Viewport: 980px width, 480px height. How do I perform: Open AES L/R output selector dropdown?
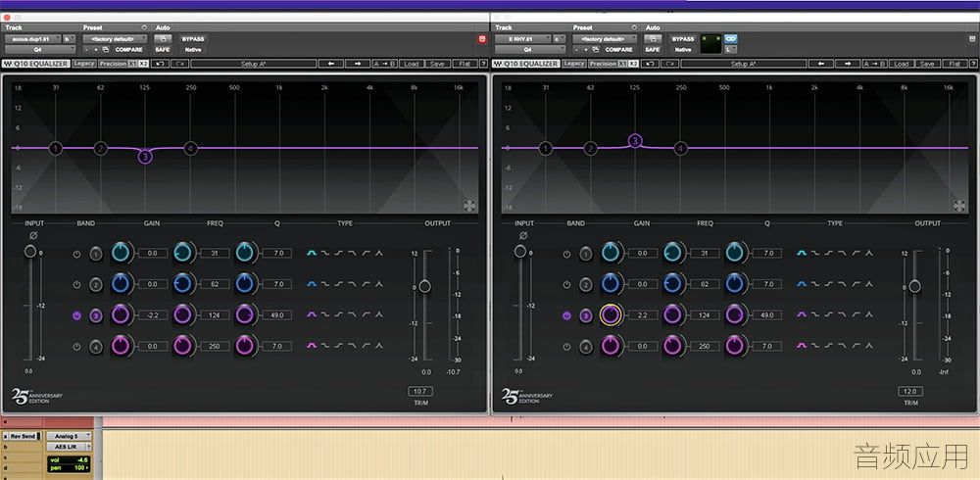(69, 447)
